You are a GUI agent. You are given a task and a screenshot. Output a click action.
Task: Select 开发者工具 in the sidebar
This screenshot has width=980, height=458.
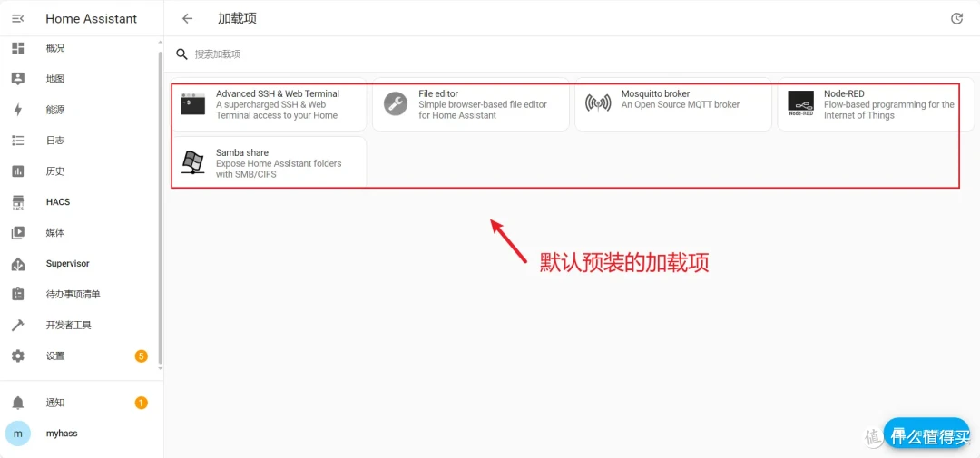pyautogui.click(x=80, y=325)
